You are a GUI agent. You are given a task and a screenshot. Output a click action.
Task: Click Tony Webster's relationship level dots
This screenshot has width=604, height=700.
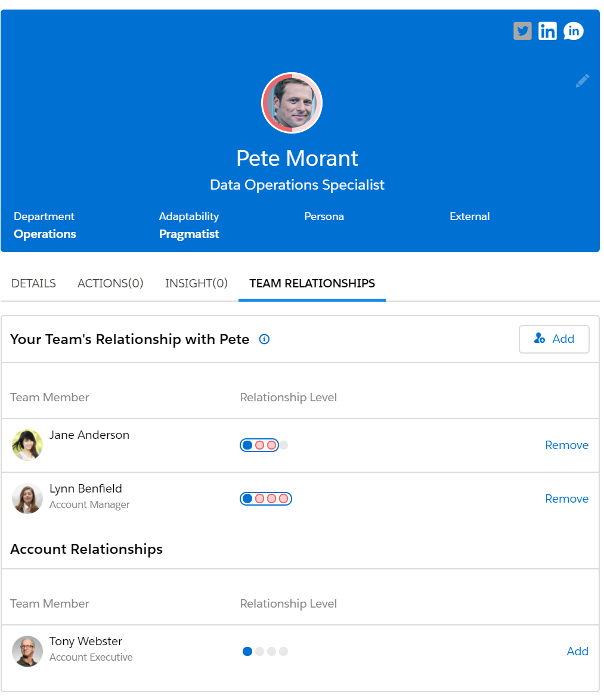tap(265, 651)
